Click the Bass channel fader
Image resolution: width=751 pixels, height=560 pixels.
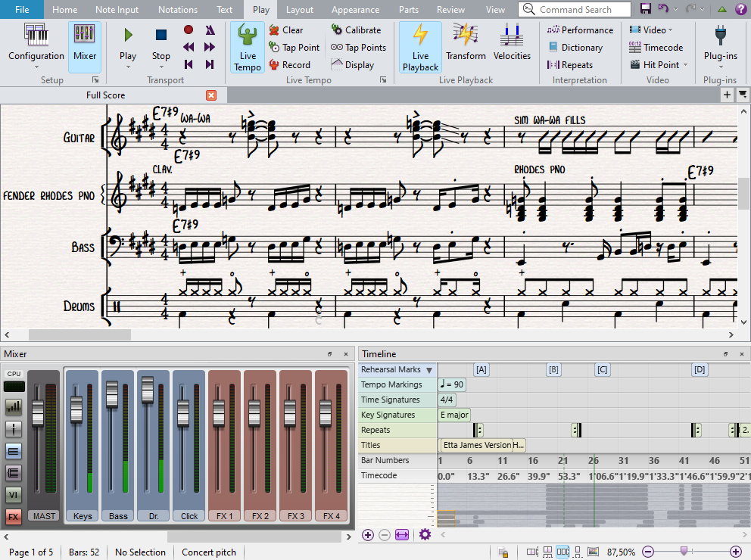click(112, 394)
